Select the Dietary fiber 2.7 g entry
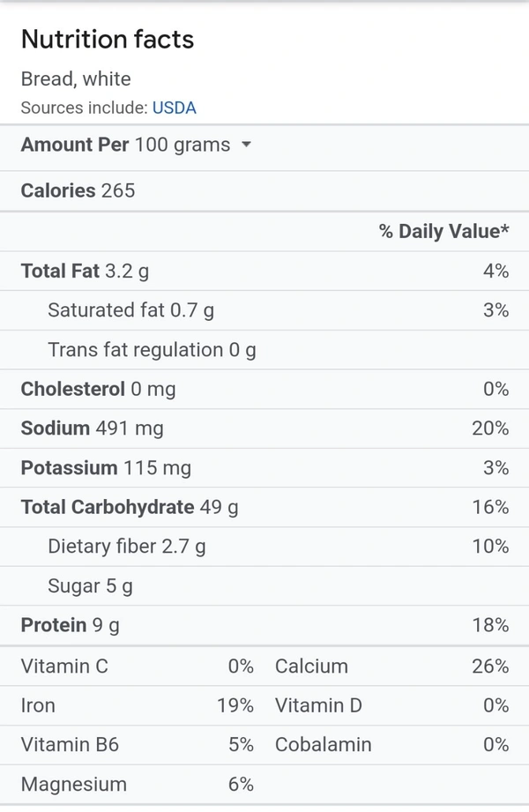Image resolution: width=529 pixels, height=812 pixels. 127,547
